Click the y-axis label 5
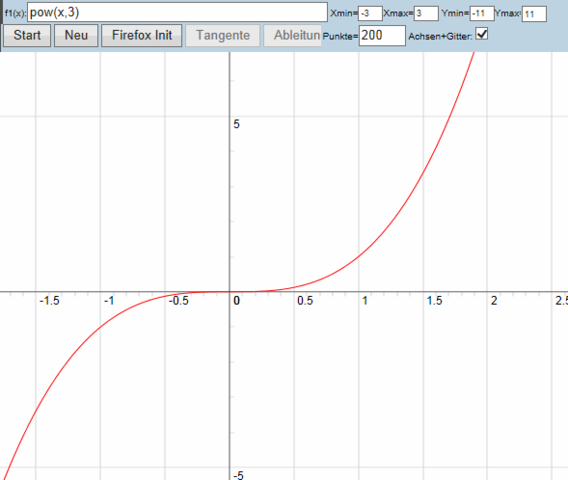Image resolution: width=568 pixels, height=480 pixels. tap(237, 124)
